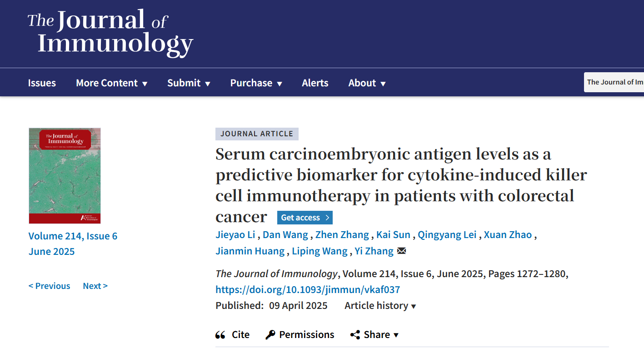
Task: Open the Purchase dropdown menu
Action: 256,83
